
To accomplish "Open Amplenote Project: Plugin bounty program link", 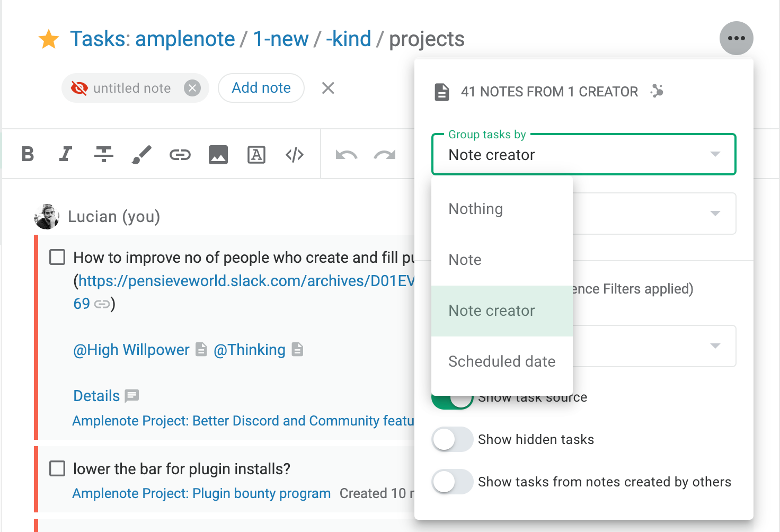I will pyautogui.click(x=201, y=493).
